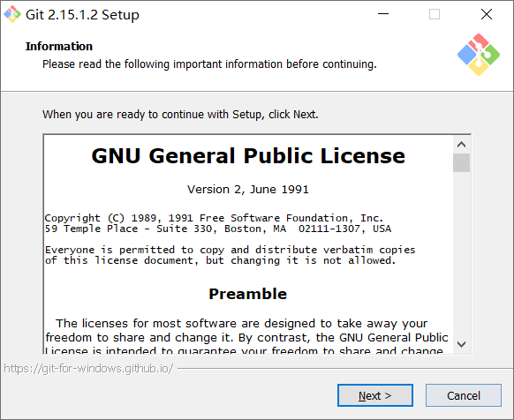
Task: Click the paragraph starting 'The licenses for most software'
Action: (246, 336)
